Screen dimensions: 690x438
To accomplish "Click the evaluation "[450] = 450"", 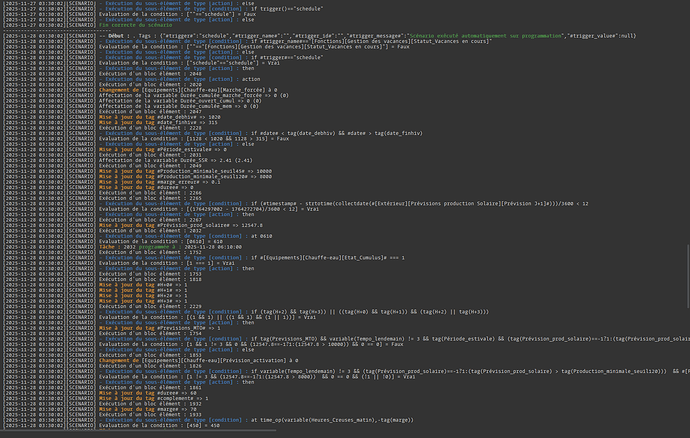I will (159, 426).
